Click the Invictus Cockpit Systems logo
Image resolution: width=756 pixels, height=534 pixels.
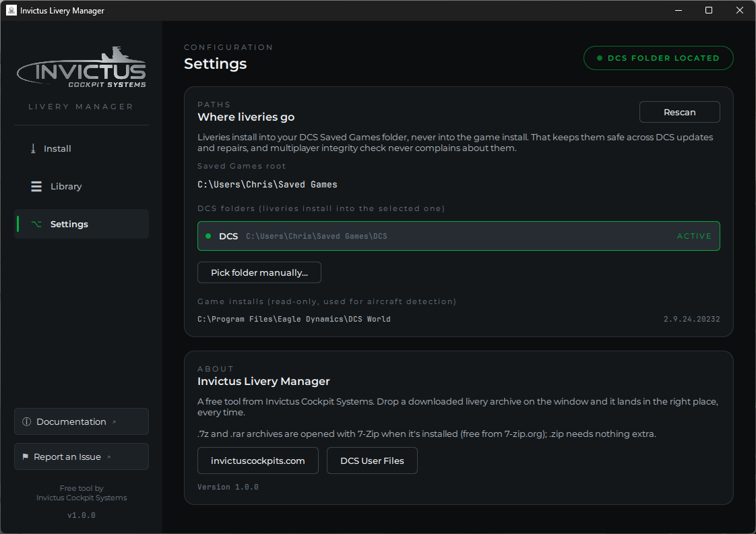click(82, 67)
